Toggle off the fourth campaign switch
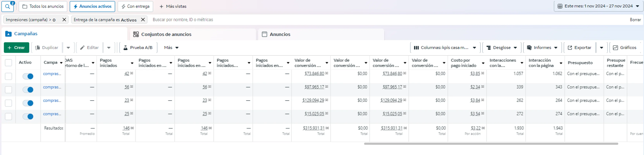The width and height of the screenshot is (644, 155). [x=28, y=116]
